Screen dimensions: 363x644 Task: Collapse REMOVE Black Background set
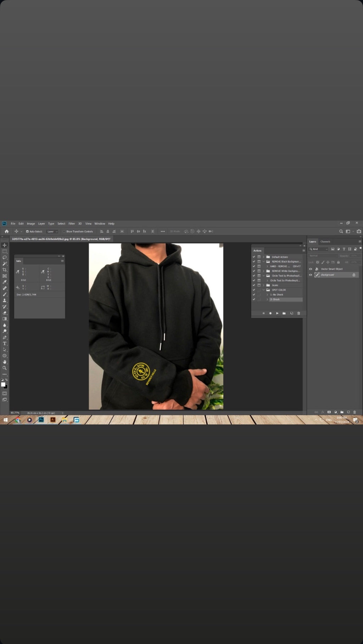tap(263, 261)
